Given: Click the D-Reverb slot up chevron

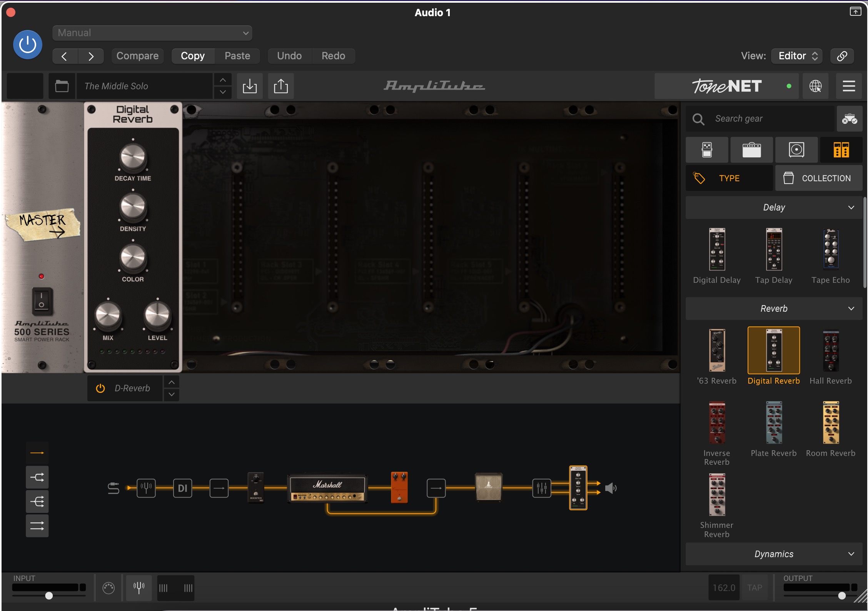Looking at the screenshot, I should click(x=172, y=382).
